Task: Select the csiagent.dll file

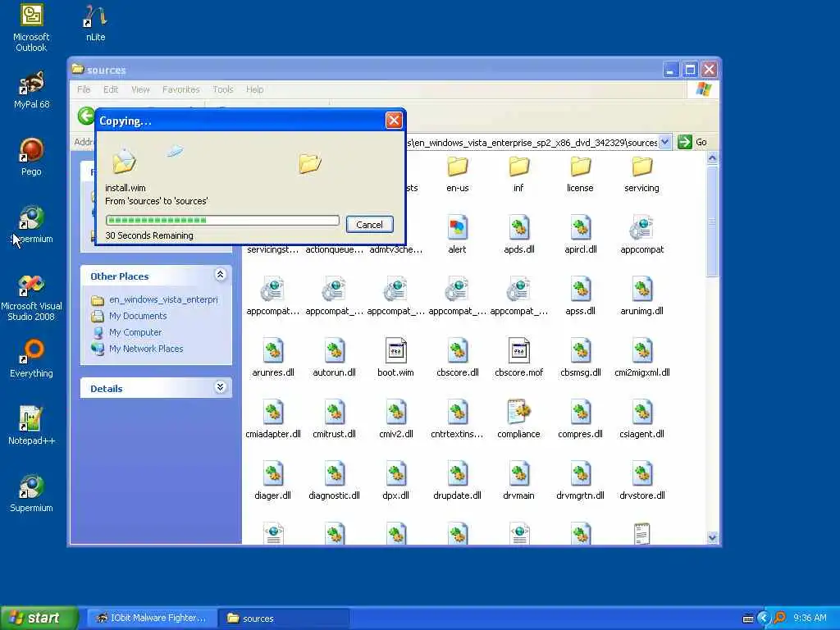Action: pyautogui.click(x=641, y=419)
